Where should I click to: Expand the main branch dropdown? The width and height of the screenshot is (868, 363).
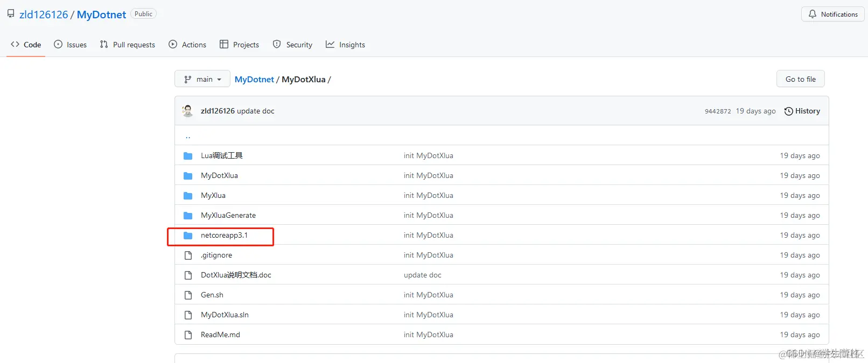[202, 79]
